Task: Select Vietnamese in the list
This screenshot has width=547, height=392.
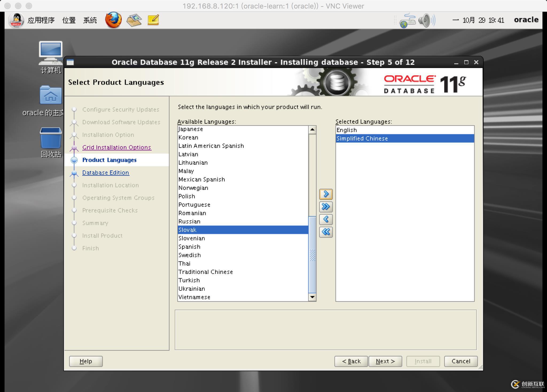Action: 243,297
